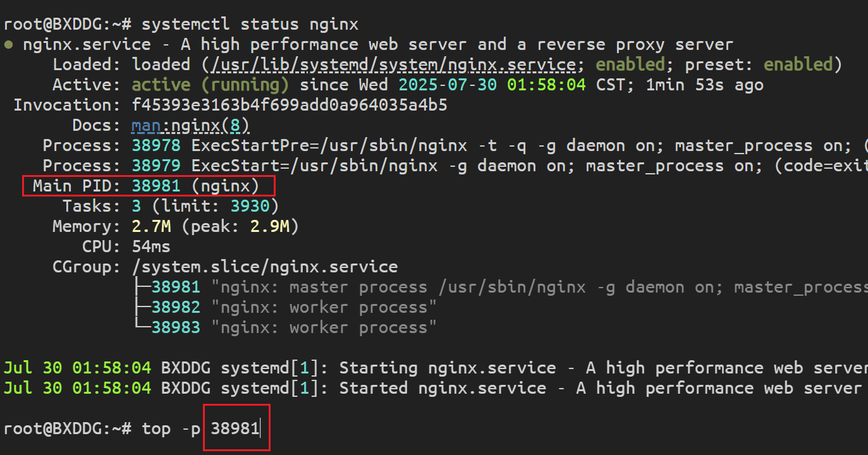Screen dimensions: 868x455
Task: Click the CGroup path /system.slice/nginx.service
Action: click(265, 267)
